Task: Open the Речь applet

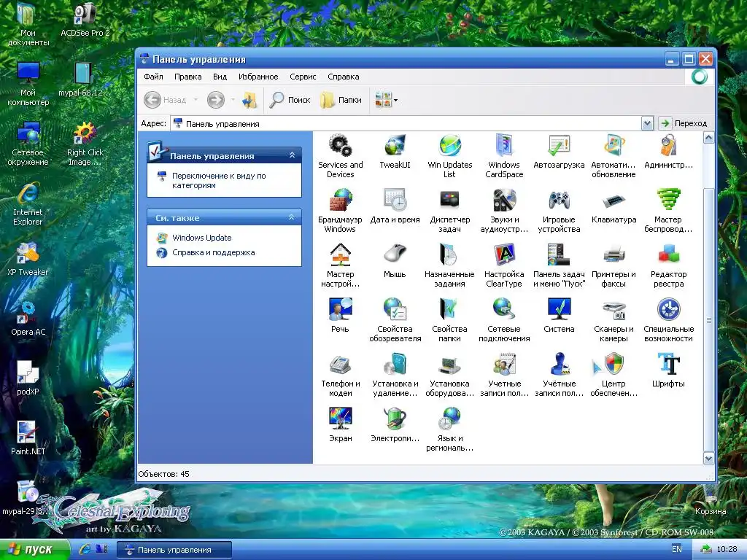Action: click(340, 316)
